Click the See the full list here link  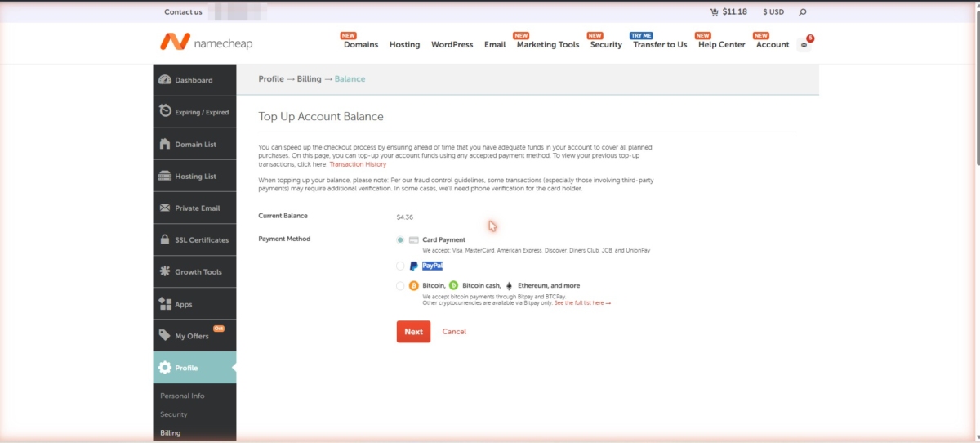[582, 303]
